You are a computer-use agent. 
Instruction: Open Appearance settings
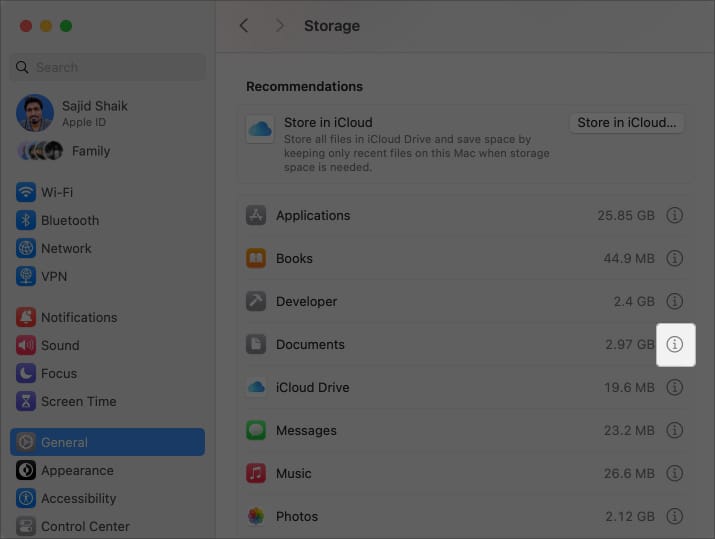pos(108,470)
